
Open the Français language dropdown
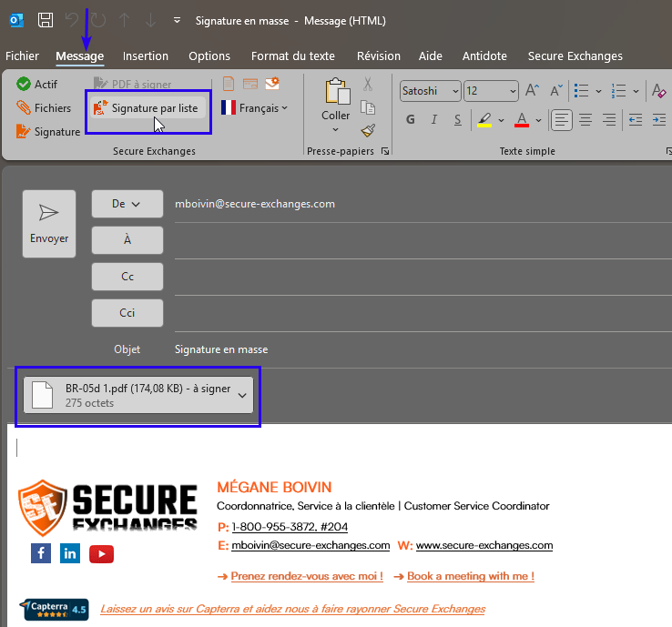pos(254,108)
